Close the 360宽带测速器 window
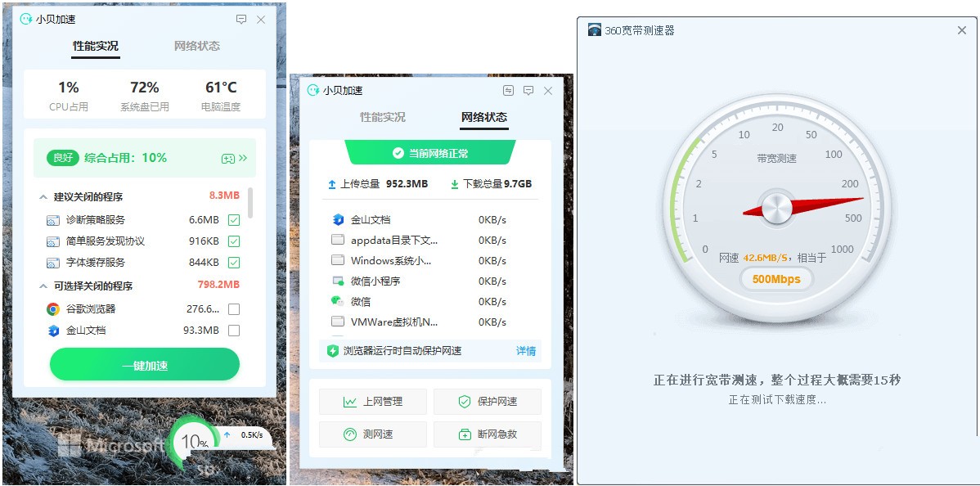 [x=962, y=30]
